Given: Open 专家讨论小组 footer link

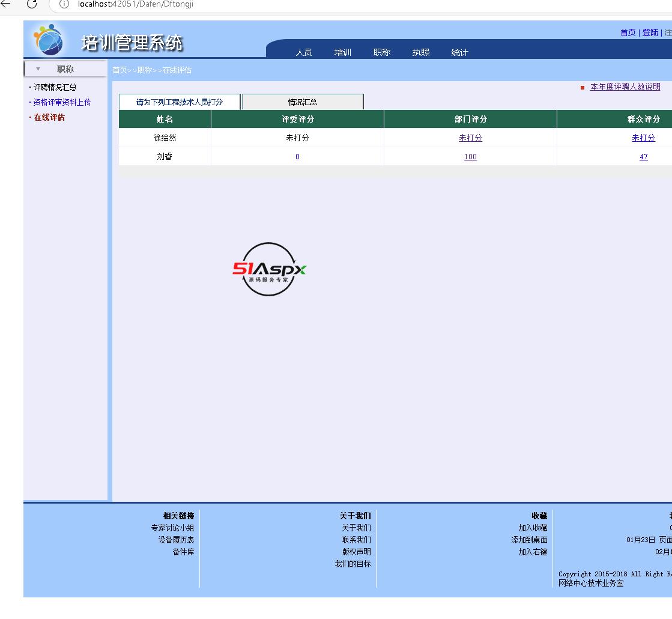Looking at the screenshot, I should click(172, 528).
